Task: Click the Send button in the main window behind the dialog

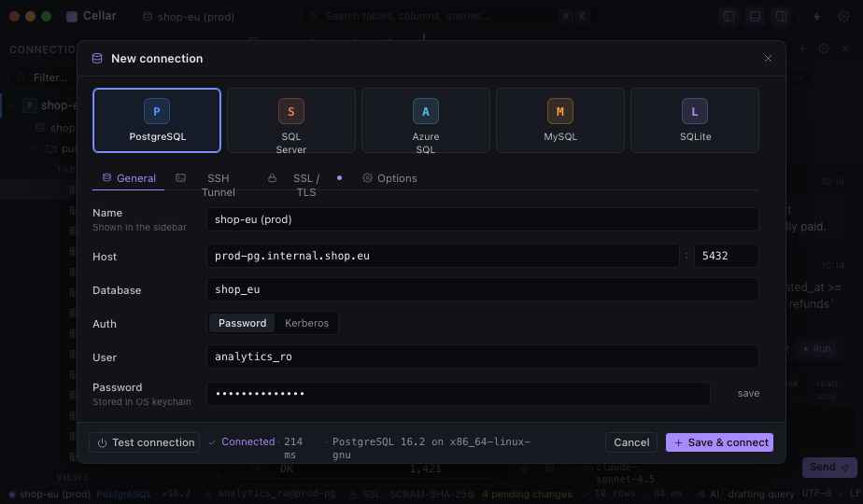Action: [x=828, y=468]
